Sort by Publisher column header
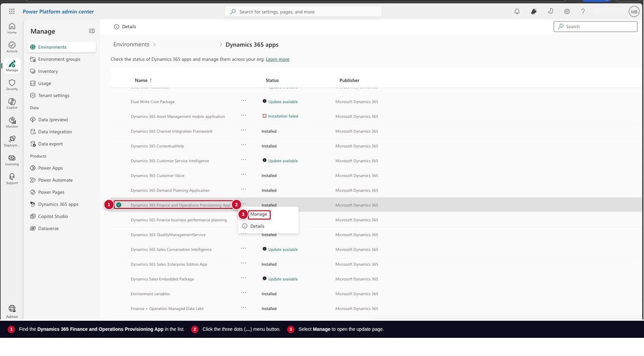The width and height of the screenshot is (644, 356). [x=349, y=81]
